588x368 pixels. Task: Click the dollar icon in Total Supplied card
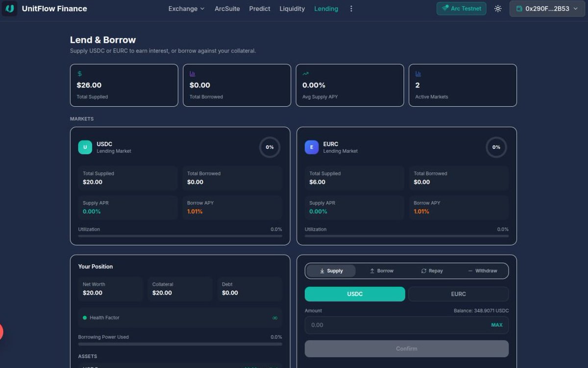tap(80, 74)
